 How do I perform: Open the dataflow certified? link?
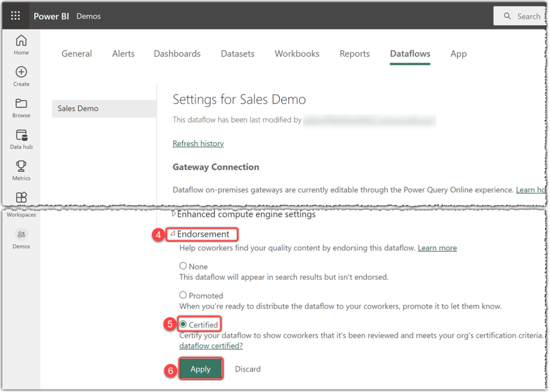pos(211,346)
